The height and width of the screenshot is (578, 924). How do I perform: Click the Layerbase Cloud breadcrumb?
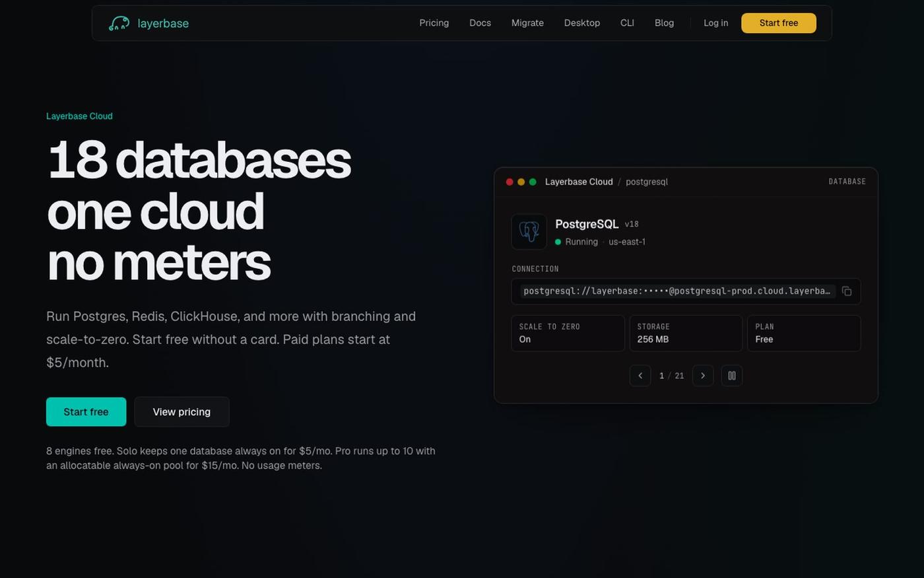[579, 182]
